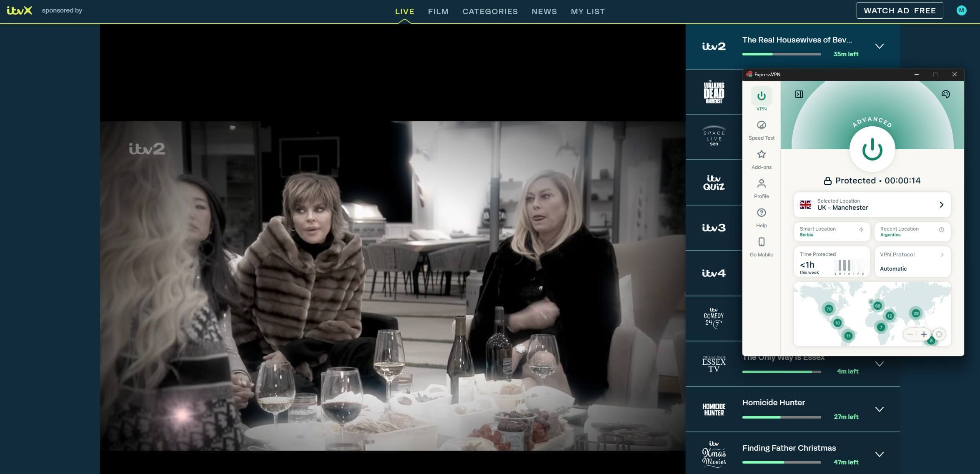The width and height of the screenshot is (980, 474).
Task: Select the ITV4 channel logo
Action: click(714, 273)
